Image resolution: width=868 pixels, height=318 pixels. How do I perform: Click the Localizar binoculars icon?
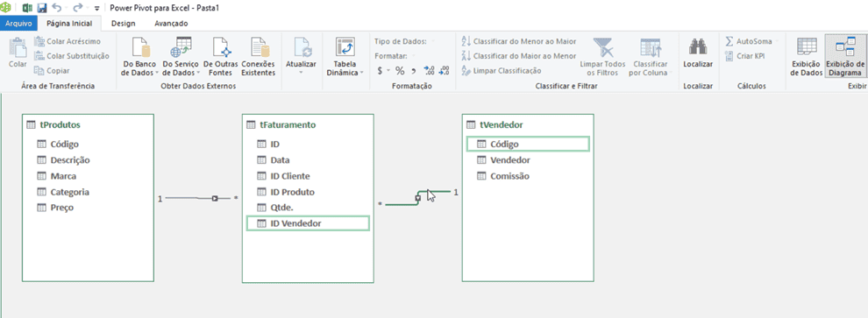(x=698, y=47)
